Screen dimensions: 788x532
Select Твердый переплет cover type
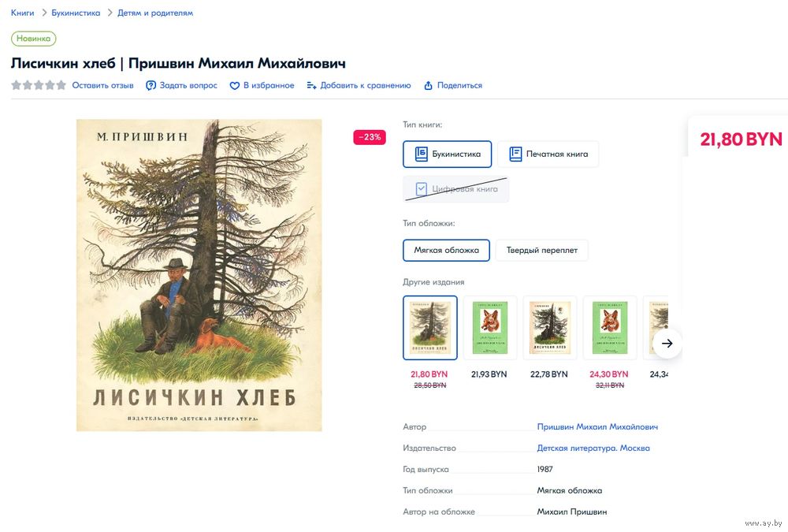click(x=542, y=251)
